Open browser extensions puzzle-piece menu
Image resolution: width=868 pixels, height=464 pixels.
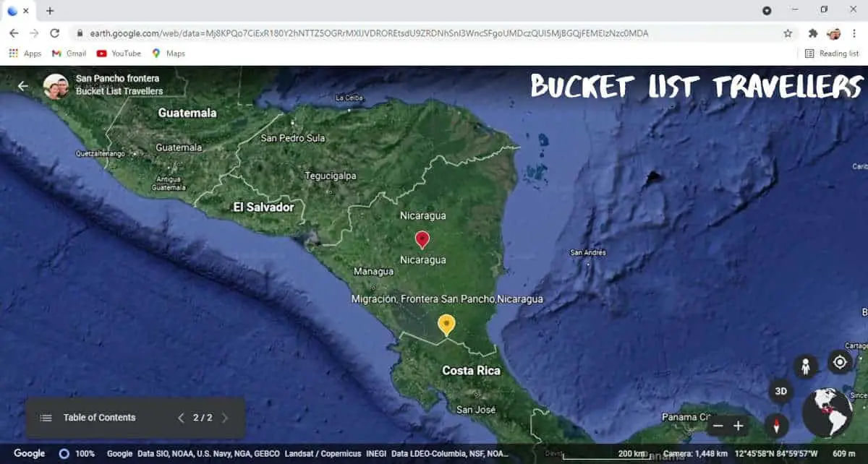click(813, 33)
